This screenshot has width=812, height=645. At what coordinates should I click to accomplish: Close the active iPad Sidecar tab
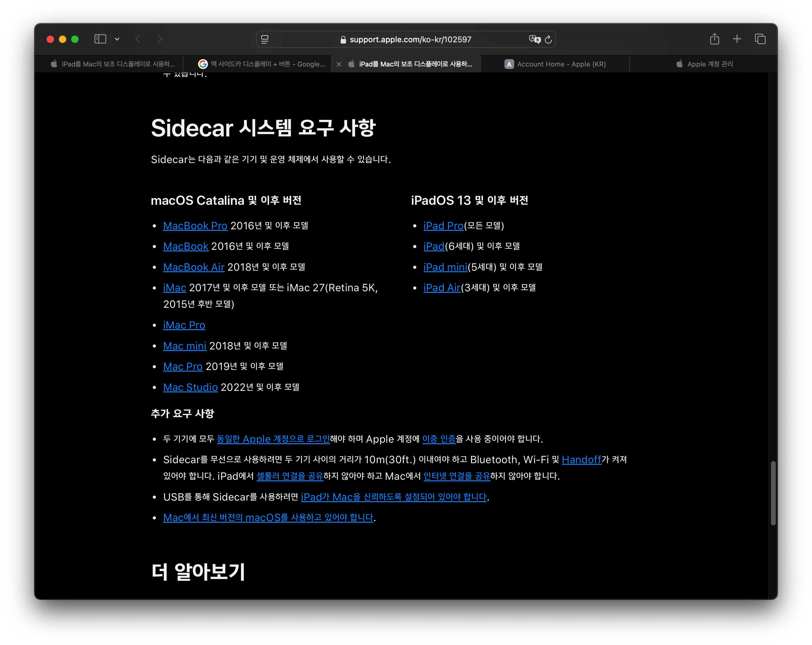(339, 64)
